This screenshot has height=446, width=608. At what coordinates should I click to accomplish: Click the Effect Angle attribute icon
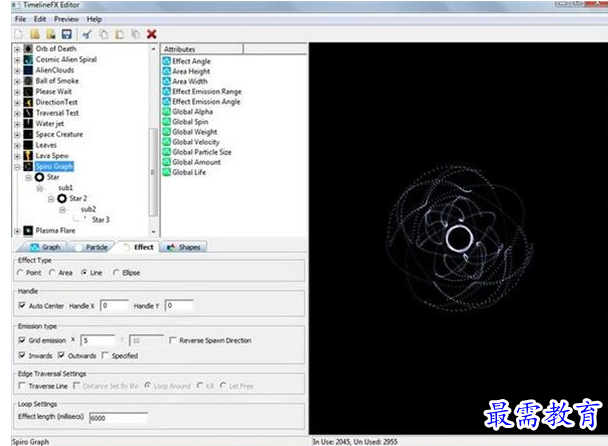point(167,61)
